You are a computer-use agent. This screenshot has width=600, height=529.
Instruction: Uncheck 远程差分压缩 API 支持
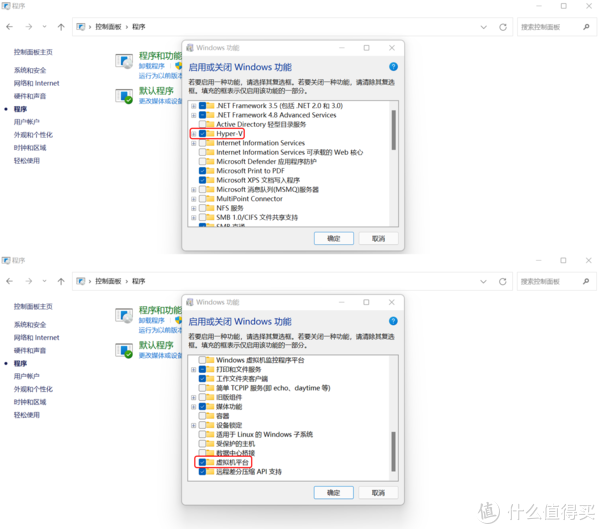pos(202,472)
